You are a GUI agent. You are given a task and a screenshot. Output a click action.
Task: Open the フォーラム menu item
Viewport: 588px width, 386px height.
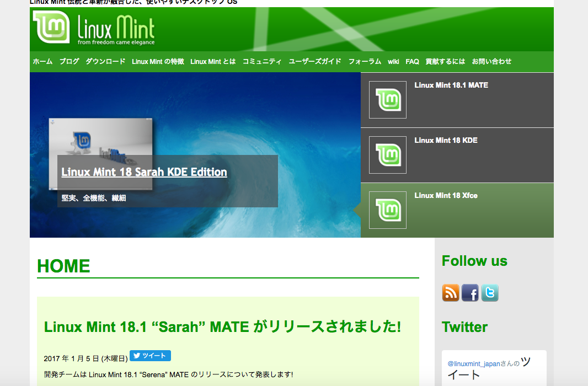pos(365,61)
